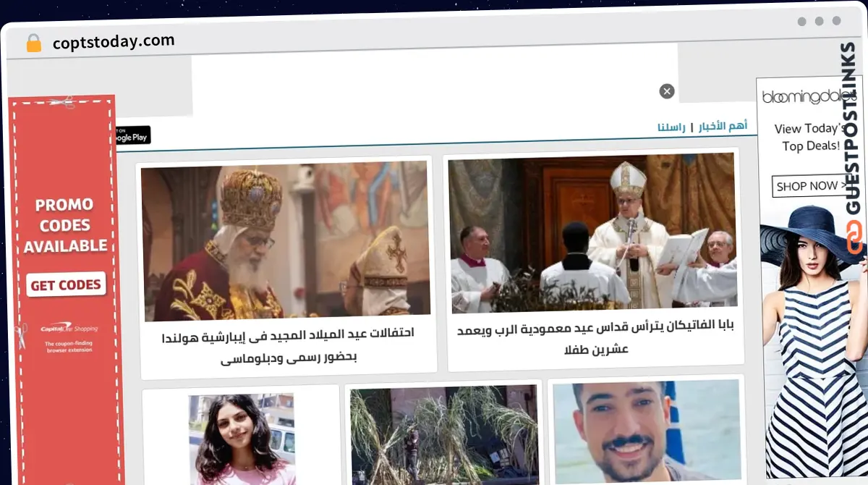Open the palm fronds photo card
868x485 pixels.
tap(445, 436)
